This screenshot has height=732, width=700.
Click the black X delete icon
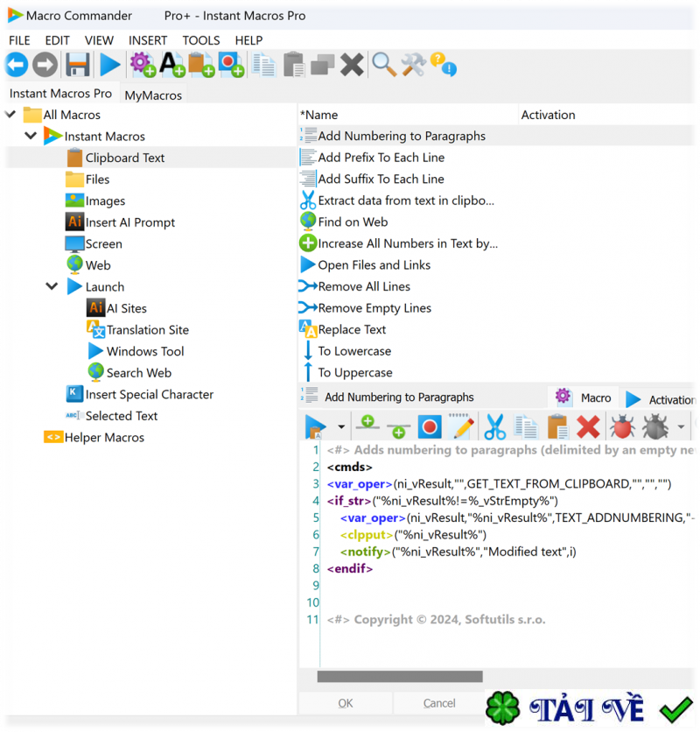point(352,65)
